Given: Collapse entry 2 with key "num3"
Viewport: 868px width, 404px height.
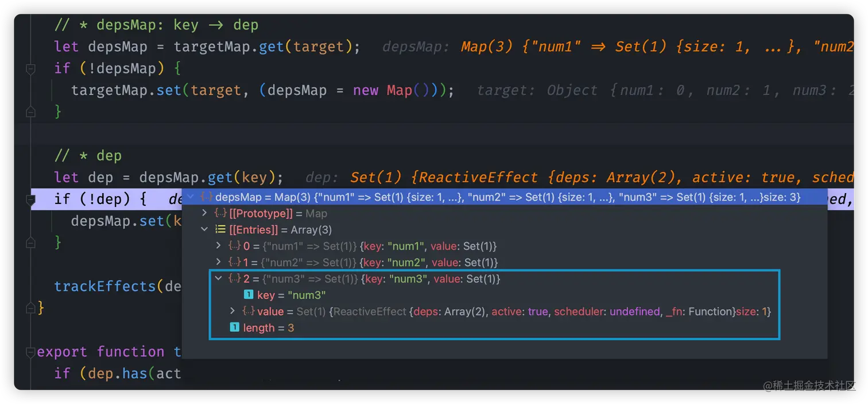Looking at the screenshot, I should 218,278.
